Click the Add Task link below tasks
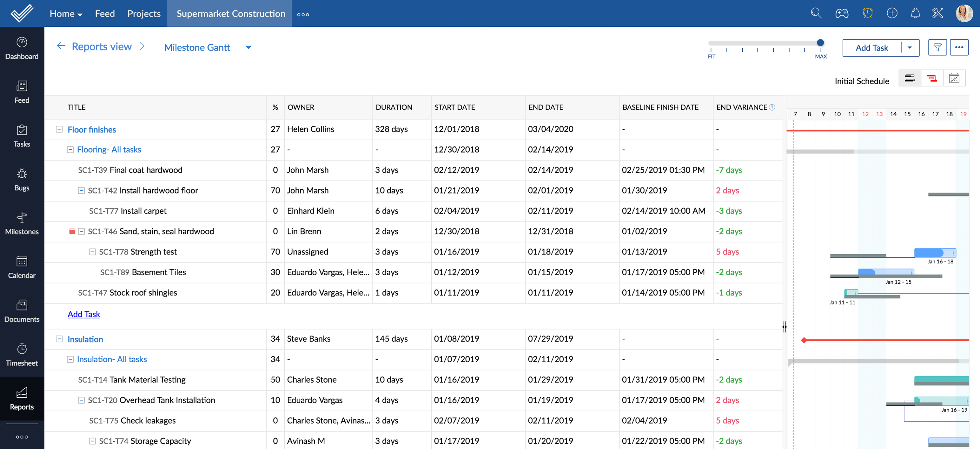980x449 pixels. click(x=84, y=314)
